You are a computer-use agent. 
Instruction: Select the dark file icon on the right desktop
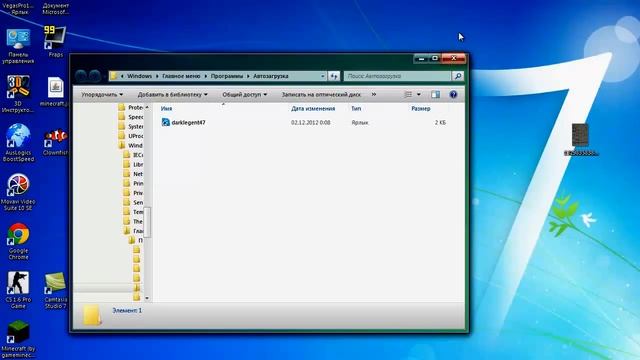[x=580, y=139]
